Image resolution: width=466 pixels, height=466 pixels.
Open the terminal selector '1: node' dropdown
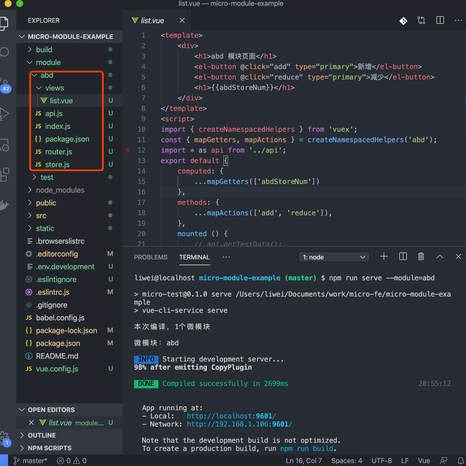(x=333, y=257)
